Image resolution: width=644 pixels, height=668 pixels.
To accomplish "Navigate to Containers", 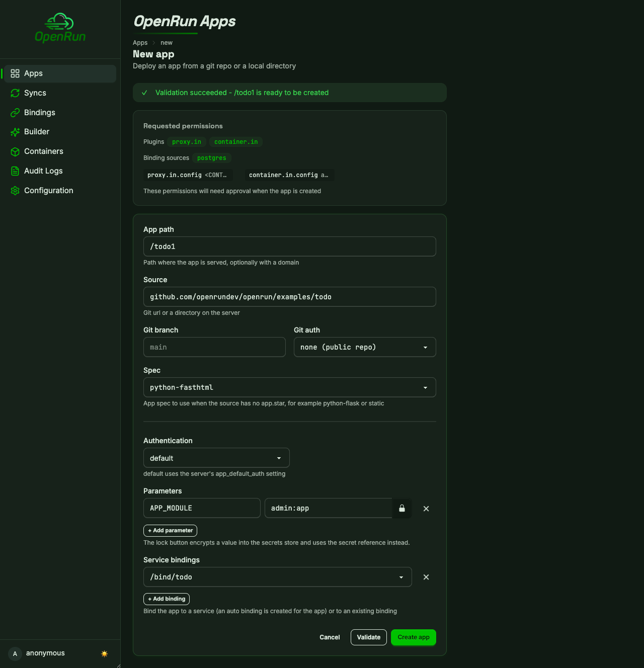I will tap(60, 151).
